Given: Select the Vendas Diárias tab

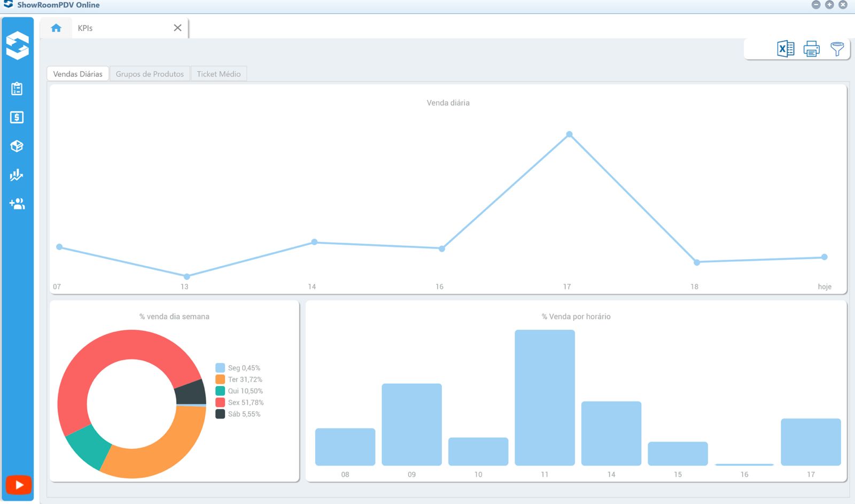Looking at the screenshot, I should (78, 74).
